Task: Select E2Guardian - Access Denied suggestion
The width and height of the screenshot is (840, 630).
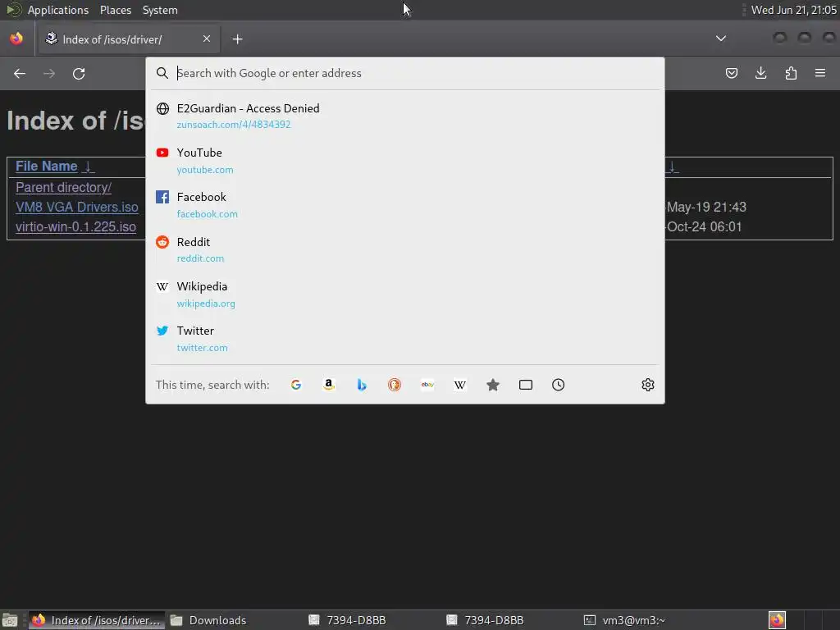Action: pyautogui.click(x=405, y=116)
